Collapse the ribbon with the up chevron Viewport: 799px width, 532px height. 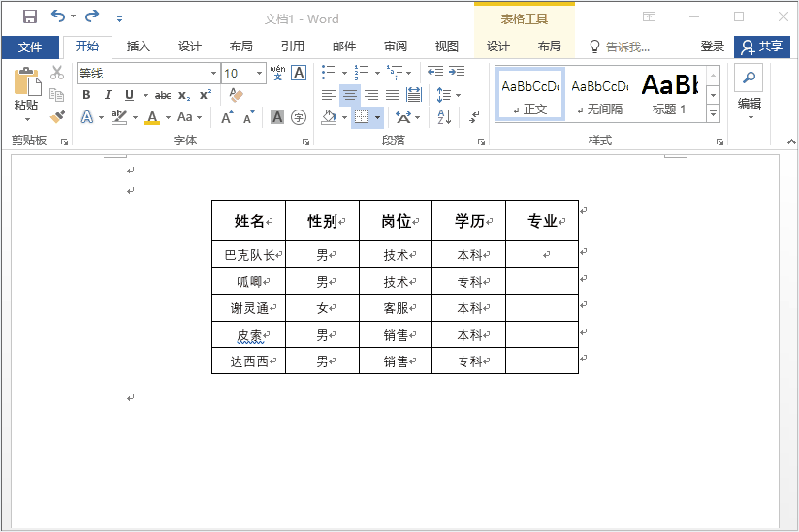[x=791, y=142]
